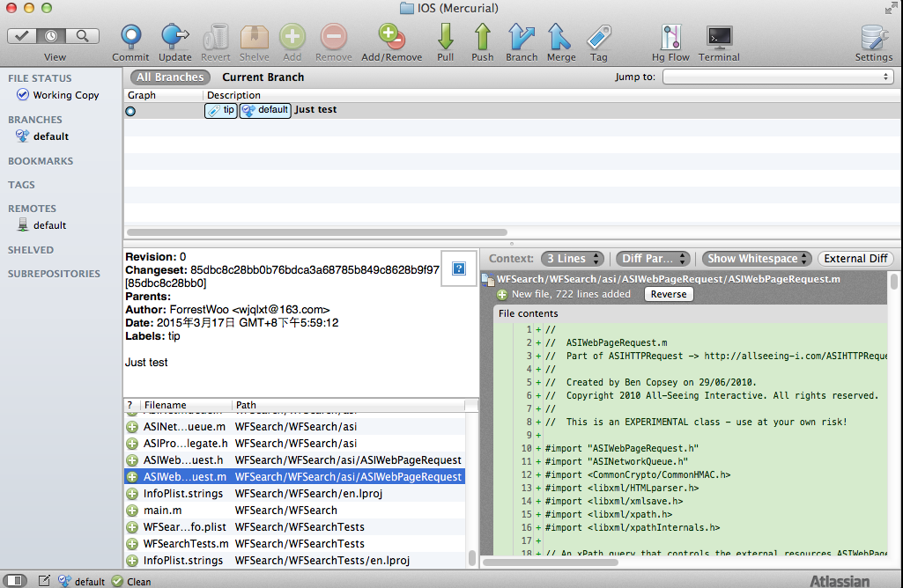Viewport: 903px width, 588px height.
Task: Click the TAGS sidebar header
Action: point(21,185)
